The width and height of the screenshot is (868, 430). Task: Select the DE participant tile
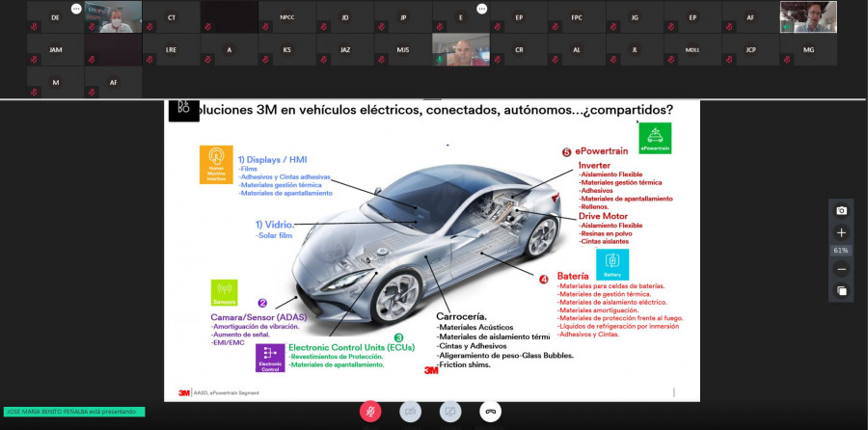coord(55,17)
